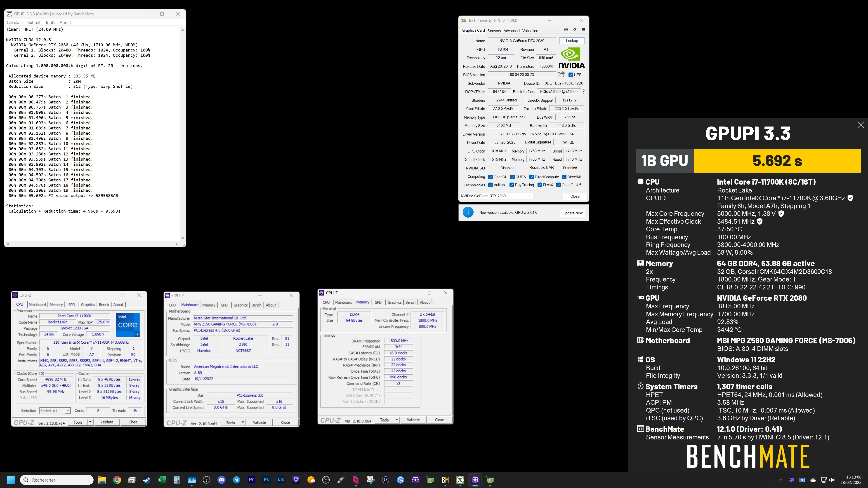Click Update Now for the GPU-Z update
This screenshot has width=868, height=488.
click(573, 213)
